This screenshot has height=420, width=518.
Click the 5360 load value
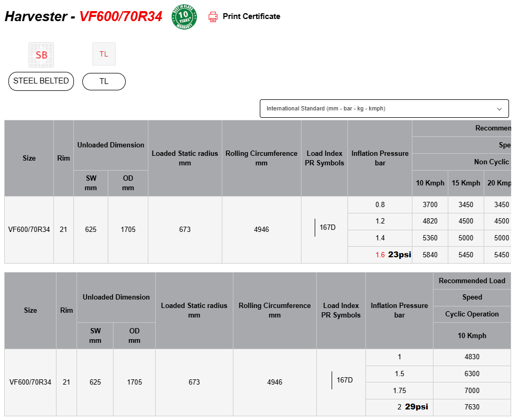tap(430, 238)
